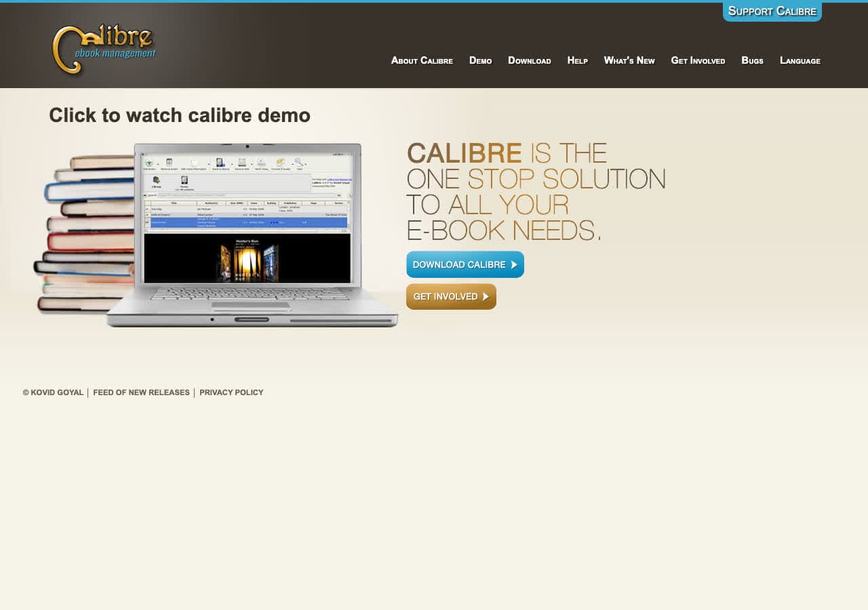Viewport: 868px width, 610px height.
Task: Select the Add books toolbar icon
Action: (149, 163)
